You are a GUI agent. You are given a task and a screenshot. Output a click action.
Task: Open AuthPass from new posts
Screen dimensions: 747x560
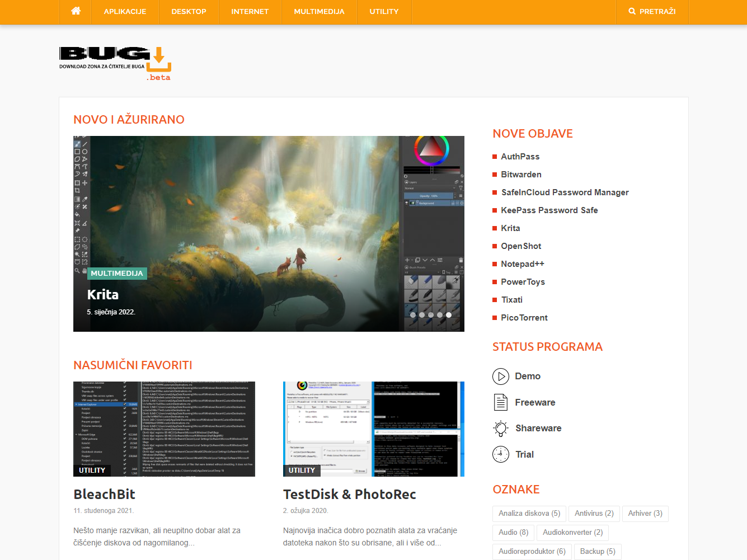coord(520,157)
